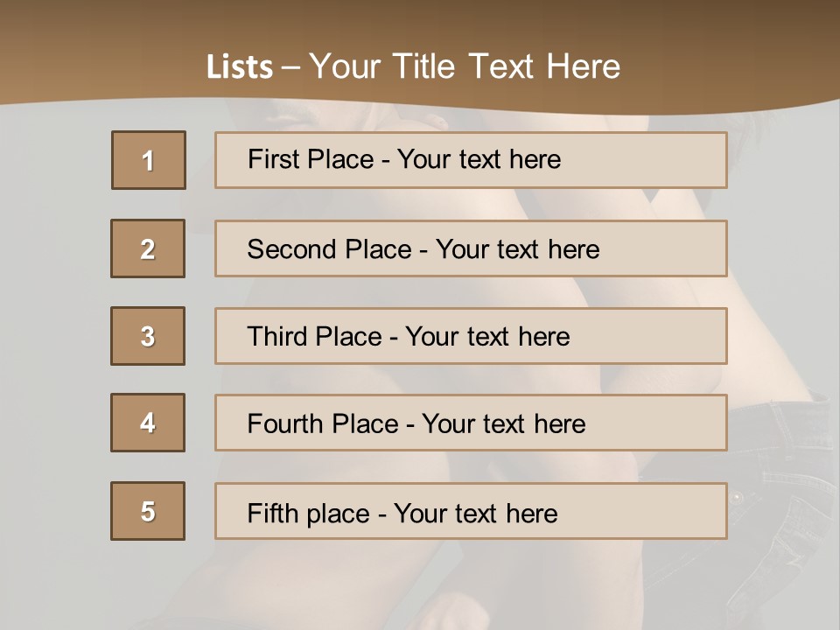This screenshot has width=840, height=630.
Task: Select the 'Third Place - Your text here' bar
Action: [x=471, y=336]
